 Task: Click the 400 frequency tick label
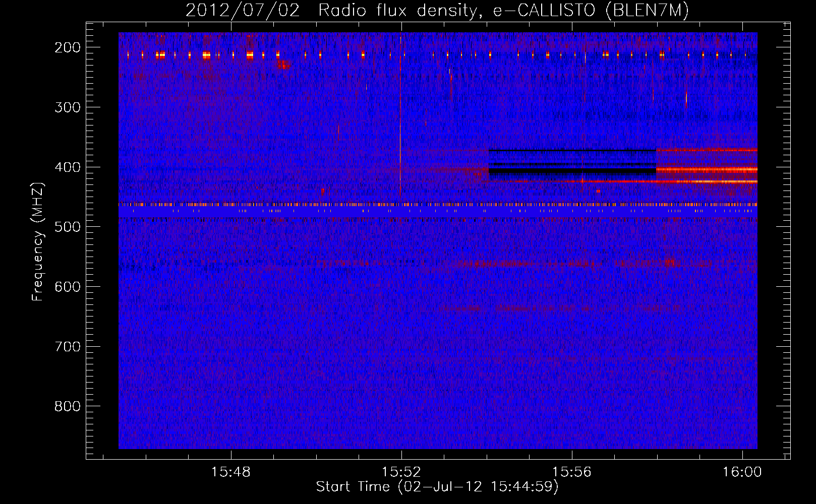pos(68,167)
